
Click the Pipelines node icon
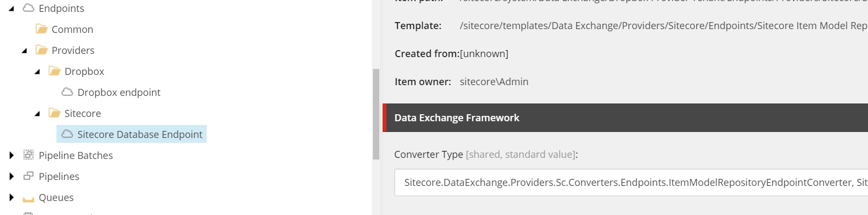(29, 176)
